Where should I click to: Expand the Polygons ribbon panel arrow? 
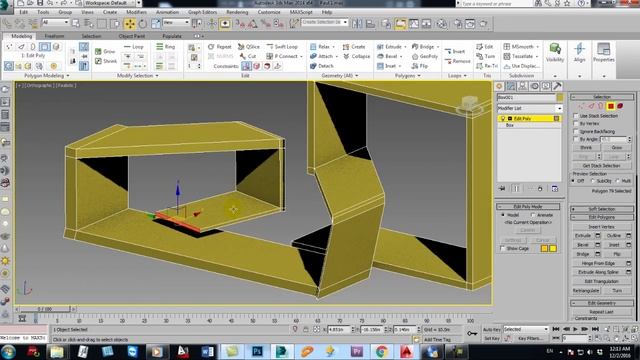tap(419, 76)
